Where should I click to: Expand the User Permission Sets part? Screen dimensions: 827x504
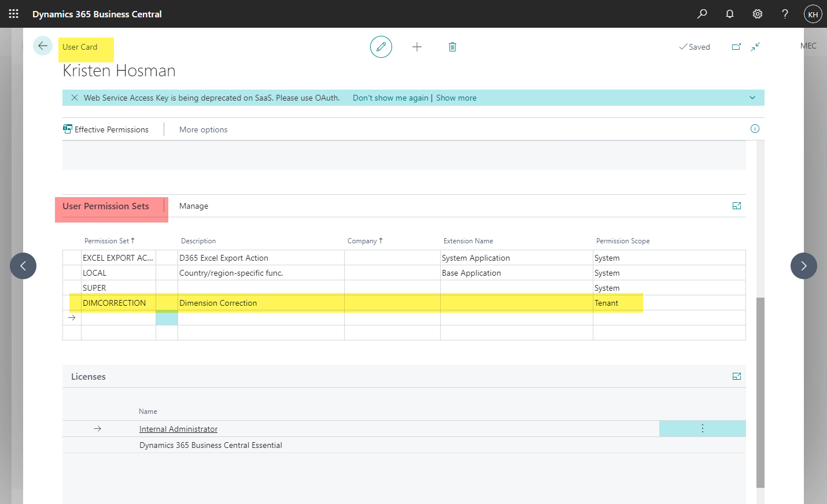coord(737,206)
